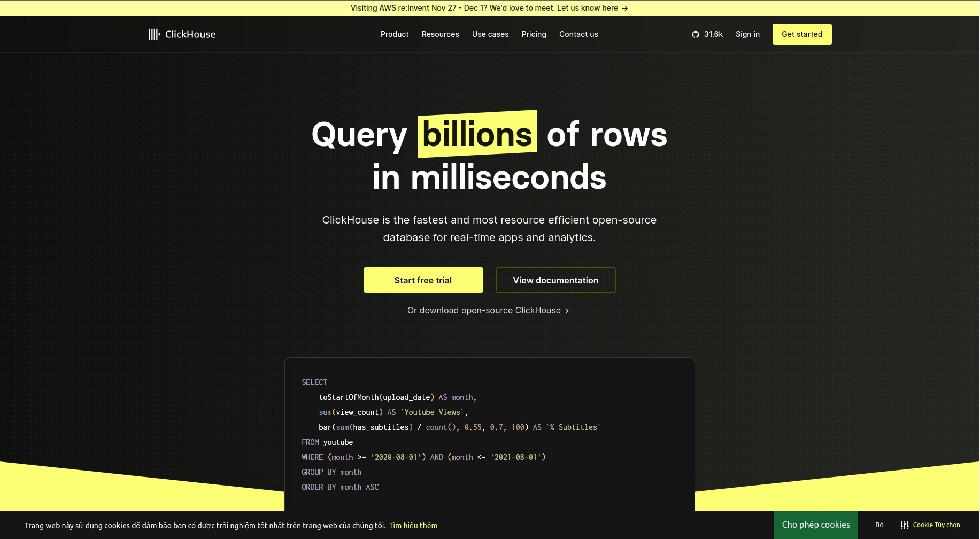Click the SELECT keyword in the code sample
The image size is (980, 539).
pos(314,382)
